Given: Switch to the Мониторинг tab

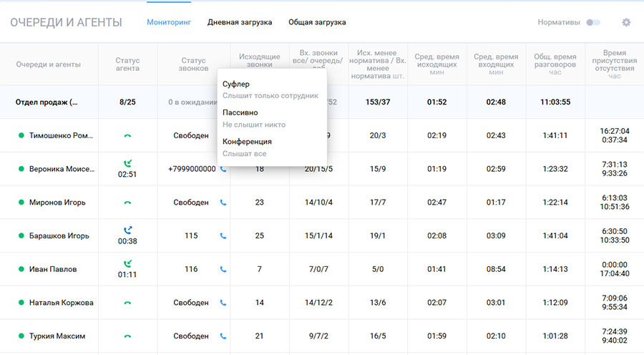Looking at the screenshot, I should (x=169, y=22).
